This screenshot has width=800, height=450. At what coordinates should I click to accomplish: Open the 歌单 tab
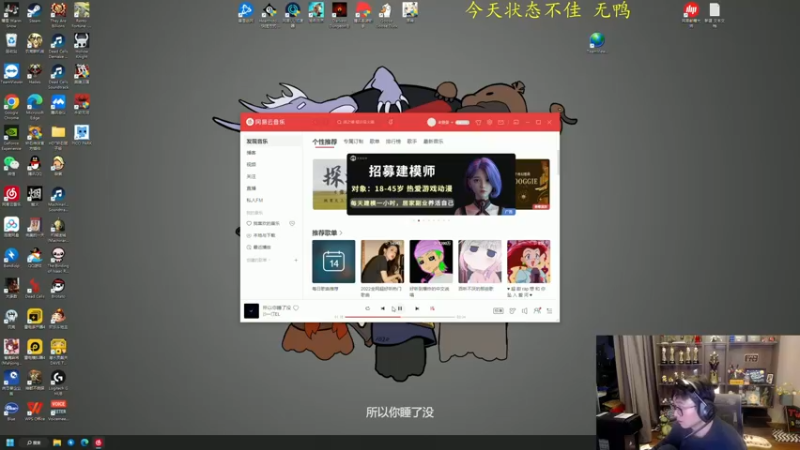coord(374,141)
